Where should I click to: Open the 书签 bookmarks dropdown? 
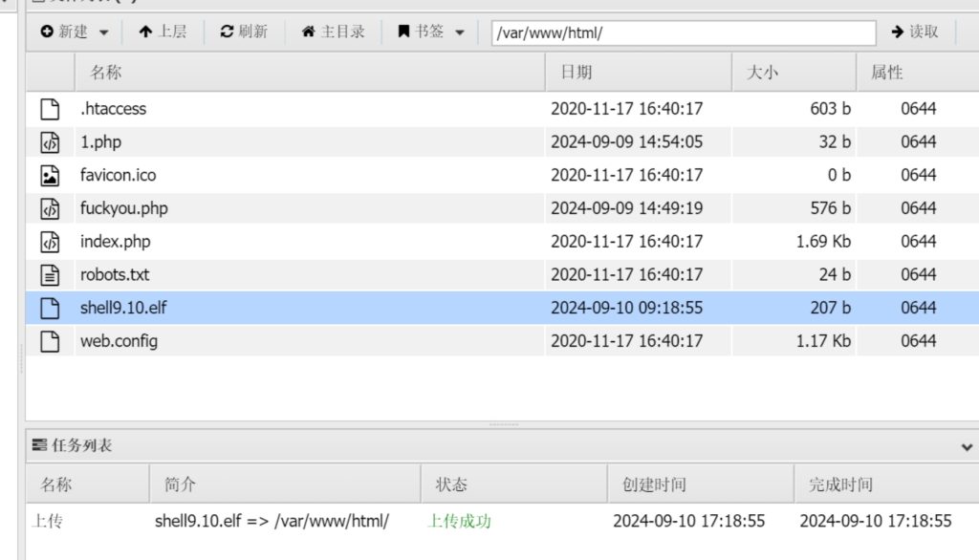pyautogui.click(x=430, y=32)
